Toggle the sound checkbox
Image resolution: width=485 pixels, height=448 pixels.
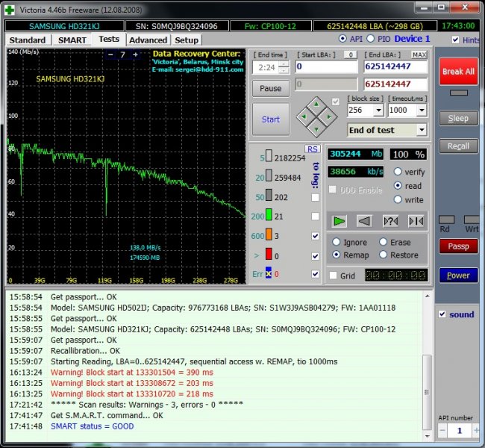(x=441, y=314)
